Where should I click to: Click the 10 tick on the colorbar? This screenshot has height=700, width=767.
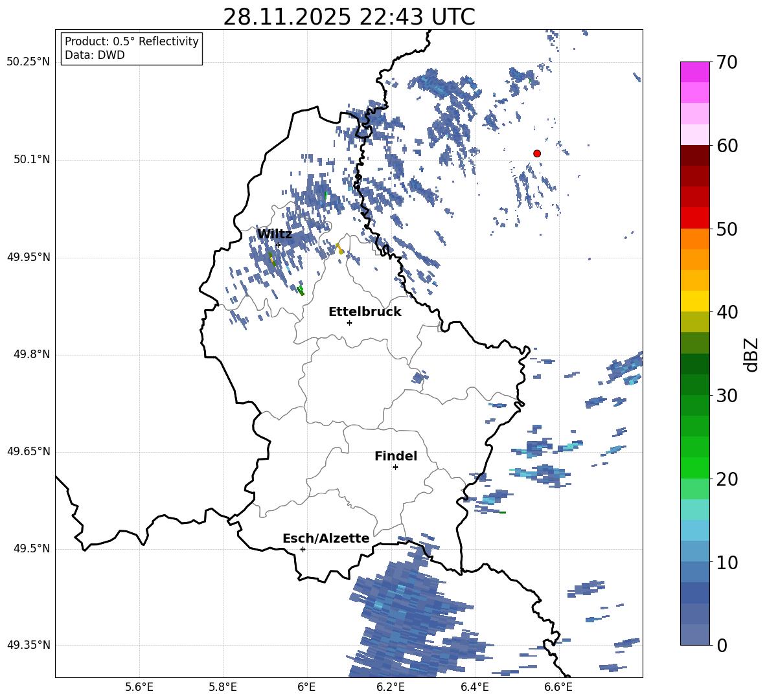[x=726, y=562]
